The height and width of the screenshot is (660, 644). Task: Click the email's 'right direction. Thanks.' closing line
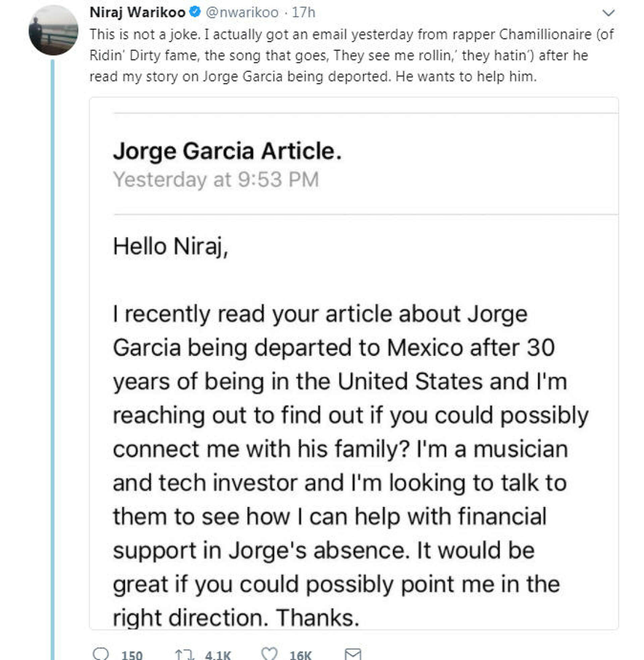[236, 618]
